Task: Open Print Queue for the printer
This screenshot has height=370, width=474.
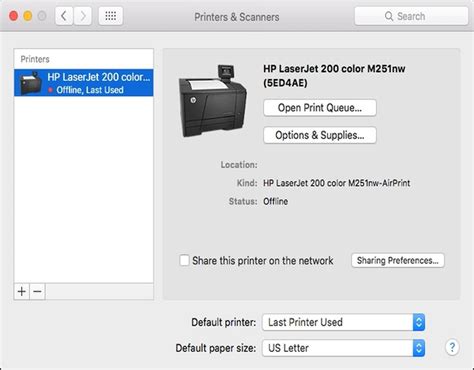Action: (x=320, y=108)
